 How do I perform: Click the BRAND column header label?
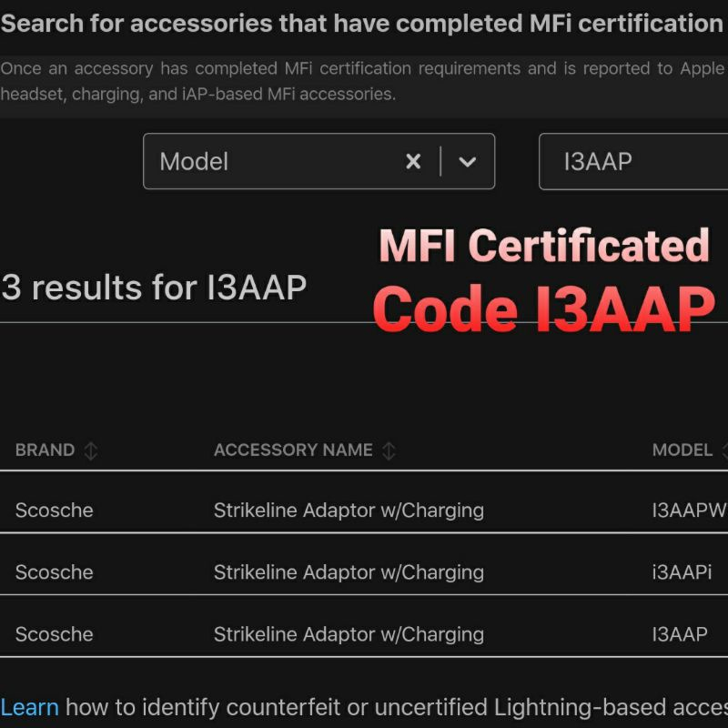click(x=45, y=450)
